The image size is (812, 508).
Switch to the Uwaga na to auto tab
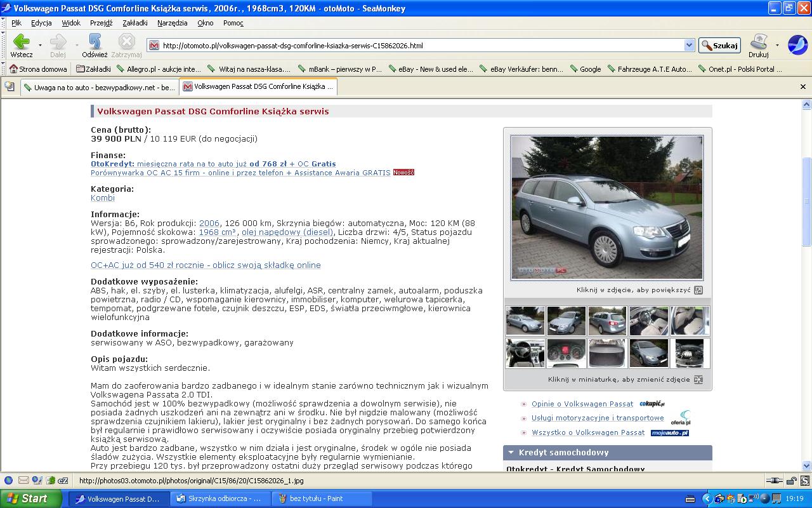(x=99, y=87)
